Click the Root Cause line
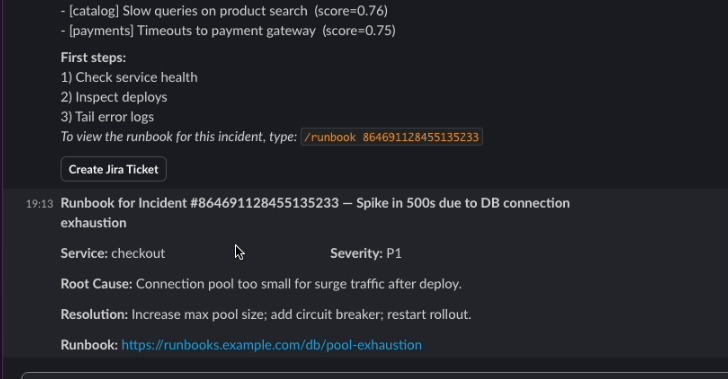 [261, 284]
